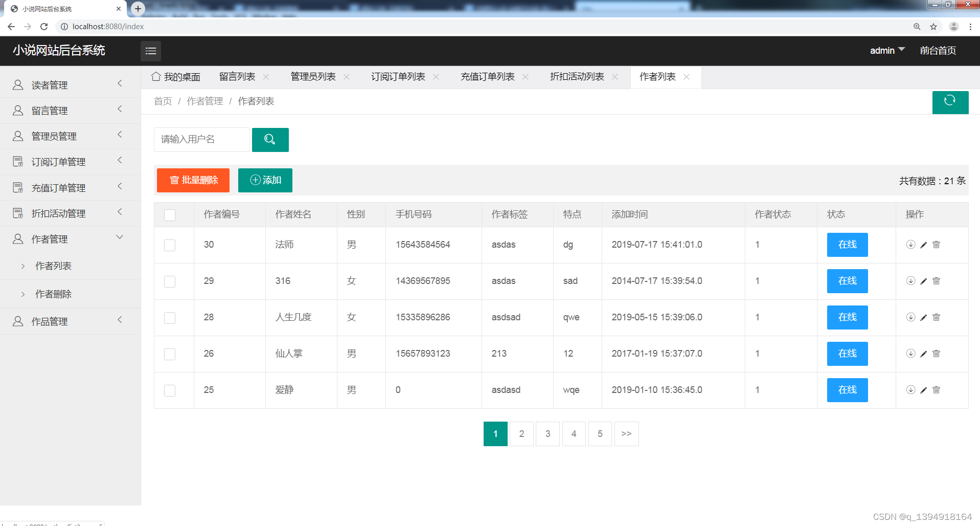Check the row checkbox for author 25
The width and height of the screenshot is (980, 526).
click(x=170, y=390)
